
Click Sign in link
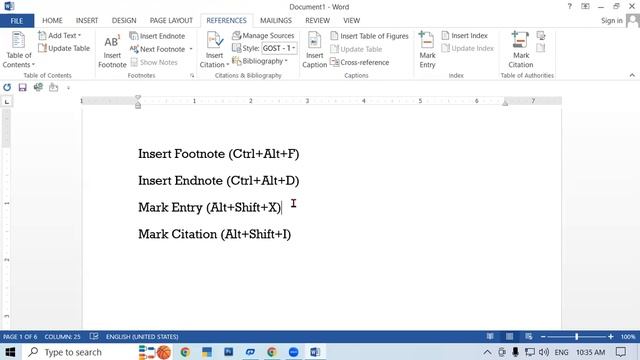pos(611,20)
